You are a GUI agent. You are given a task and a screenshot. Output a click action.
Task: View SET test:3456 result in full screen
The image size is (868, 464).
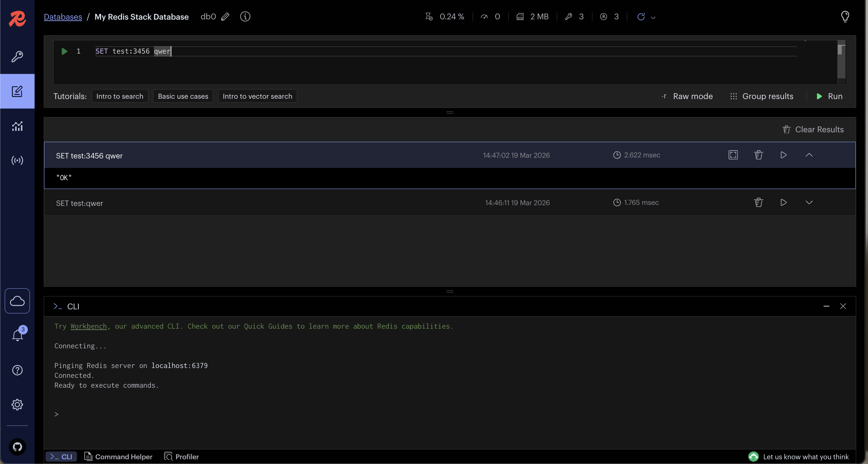[x=733, y=155]
